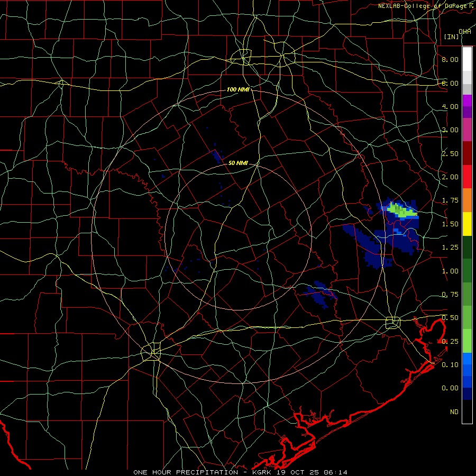Select the 0.10 legend label
The width and height of the screenshot is (476, 476).
pos(450,365)
